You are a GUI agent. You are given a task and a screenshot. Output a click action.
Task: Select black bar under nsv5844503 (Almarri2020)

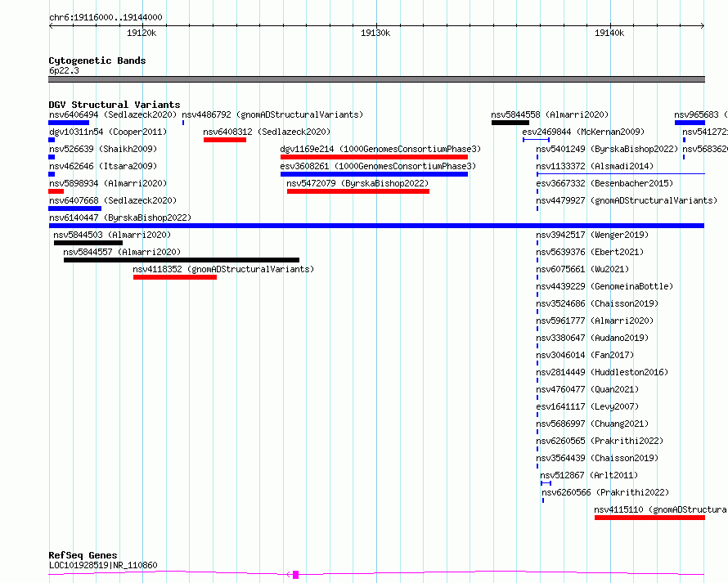pyautogui.click(x=88, y=243)
